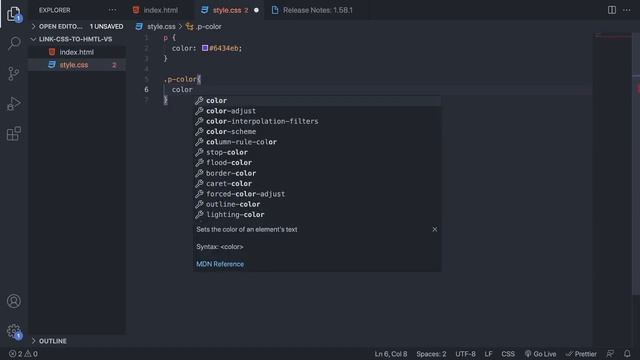Open the Explorer view in activity bar
This screenshot has height=360, width=640.
click(14, 14)
